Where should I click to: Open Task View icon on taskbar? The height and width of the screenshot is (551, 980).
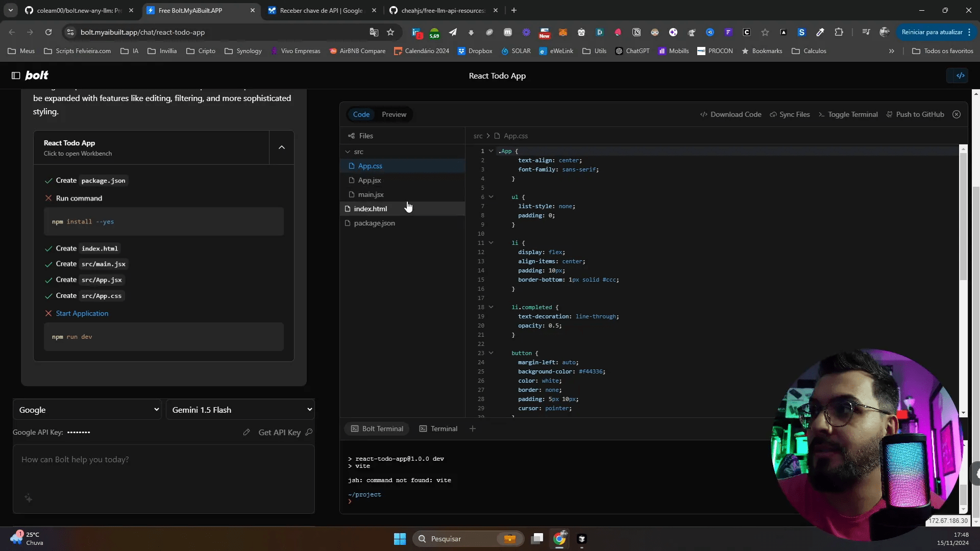(x=537, y=539)
